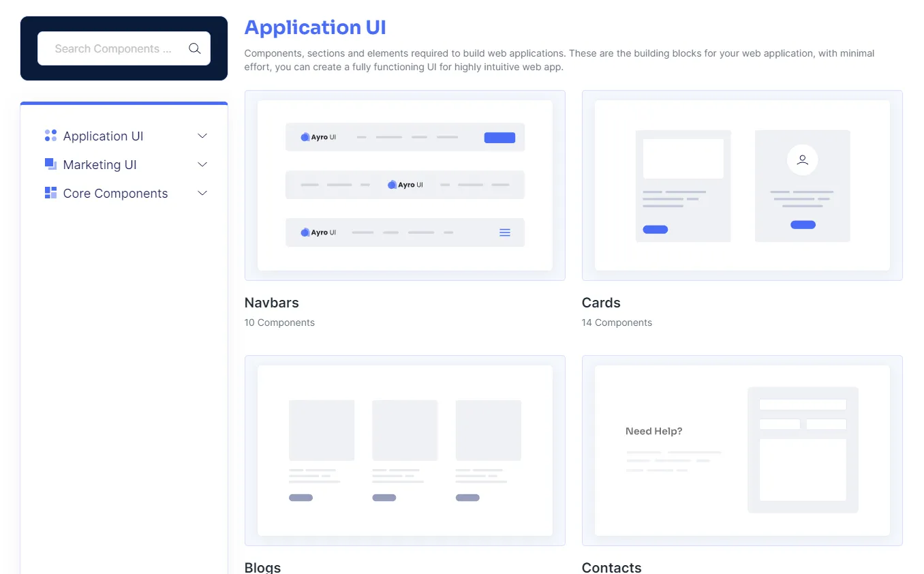Screen dimensions: 924x574
Task: Expand the Marketing UI chevron
Action: click(x=202, y=164)
